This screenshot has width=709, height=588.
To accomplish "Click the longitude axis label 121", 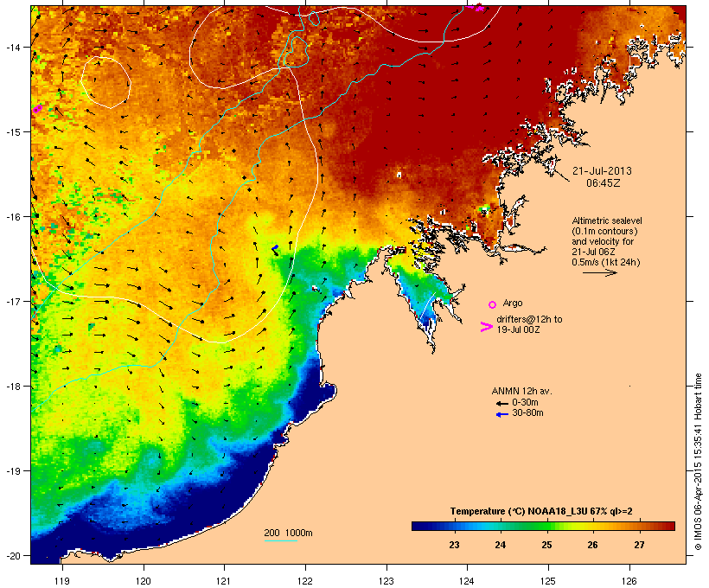I will 224,581.
